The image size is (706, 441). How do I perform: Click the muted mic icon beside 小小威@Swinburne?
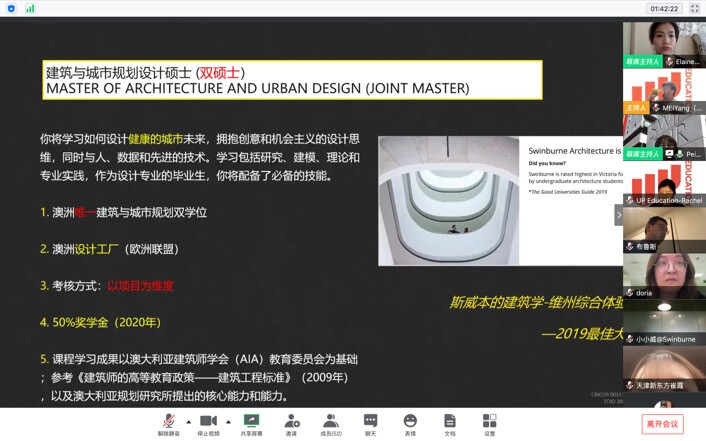click(630, 339)
